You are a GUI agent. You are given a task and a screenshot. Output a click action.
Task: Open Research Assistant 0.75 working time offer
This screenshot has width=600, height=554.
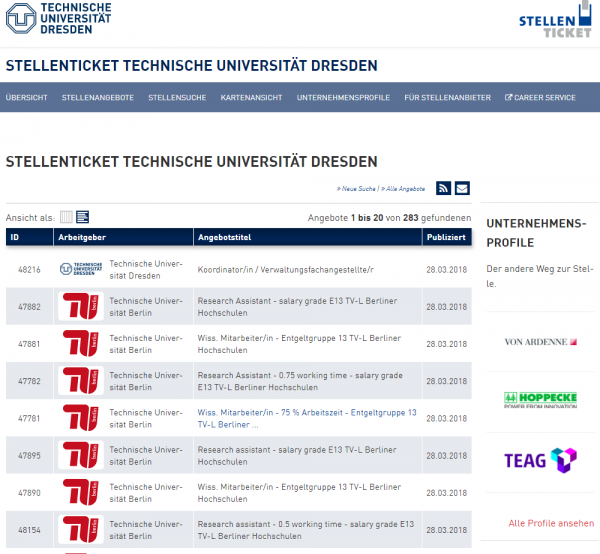300,381
